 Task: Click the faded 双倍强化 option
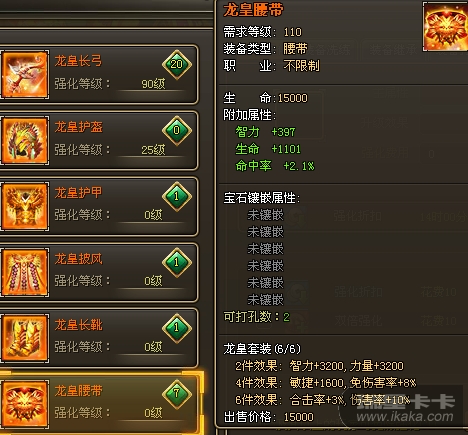click(x=359, y=321)
